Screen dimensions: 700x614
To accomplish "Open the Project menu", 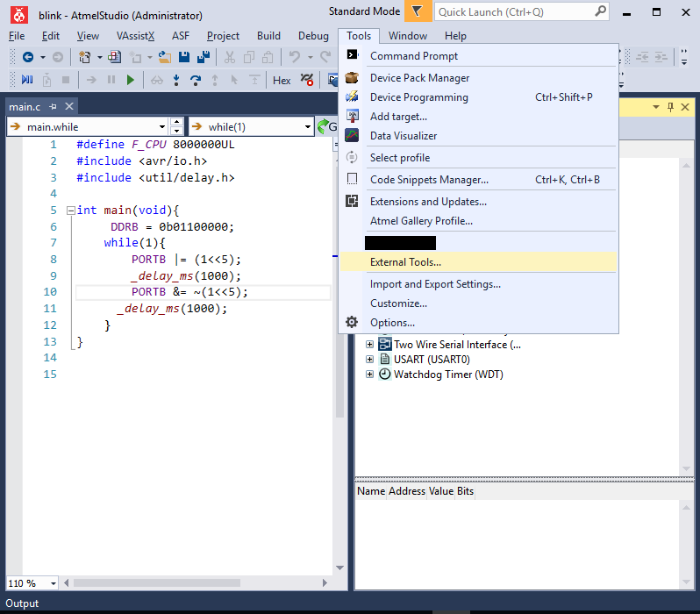I will [x=223, y=36].
